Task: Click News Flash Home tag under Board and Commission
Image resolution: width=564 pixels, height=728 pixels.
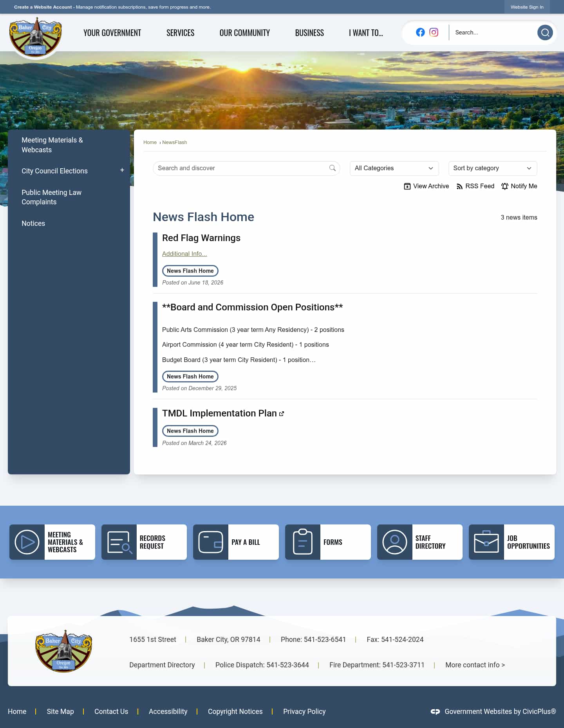Action: pos(190,377)
